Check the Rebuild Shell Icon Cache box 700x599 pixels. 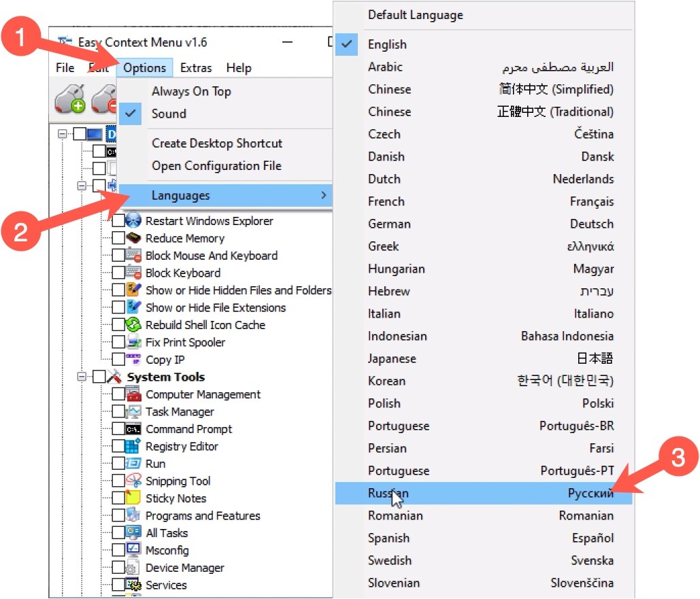coord(118,324)
